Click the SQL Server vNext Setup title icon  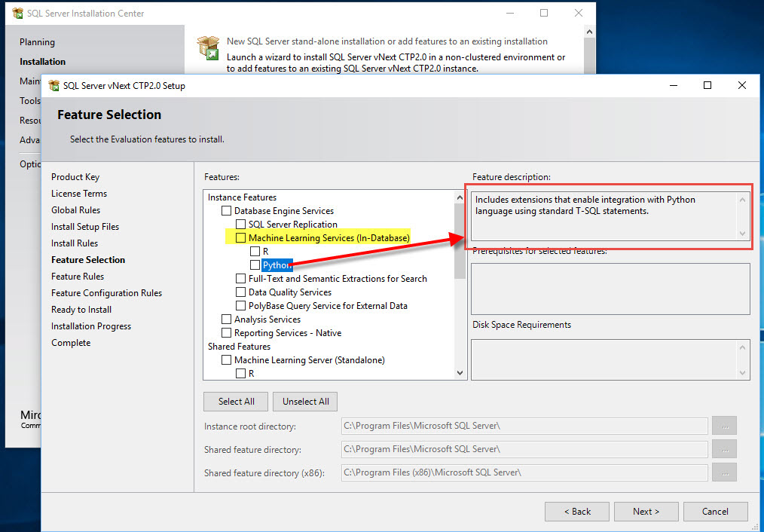(x=54, y=86)
